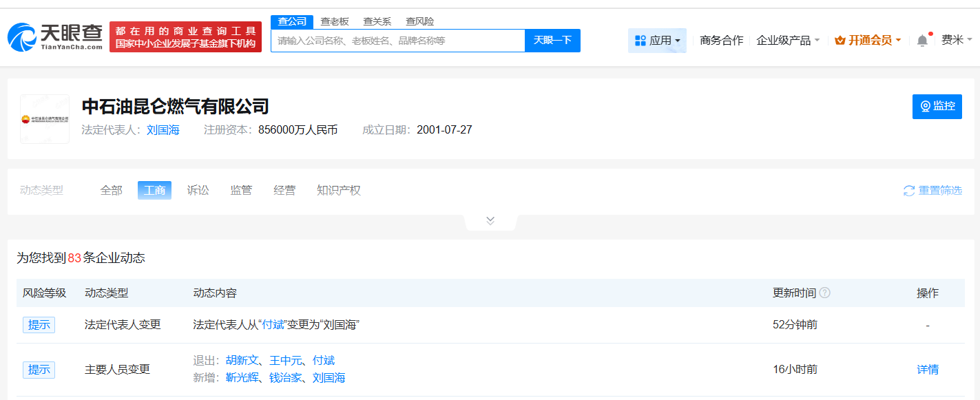Open 付斌 in the exited personnel list

(x=324, y=360)
